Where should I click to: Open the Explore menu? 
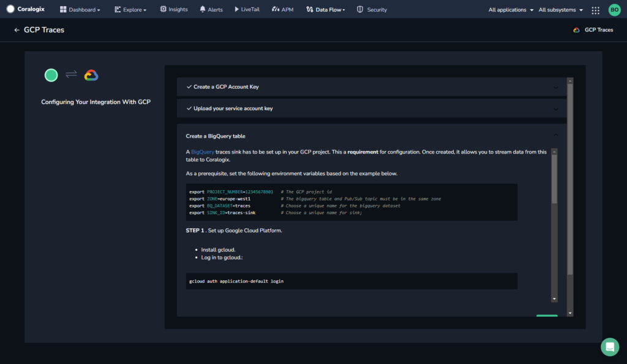coord(130,10)
